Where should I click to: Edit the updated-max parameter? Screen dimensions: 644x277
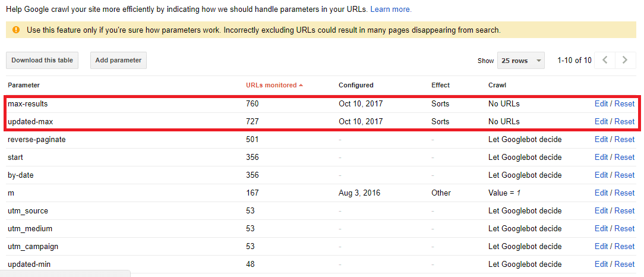click(x=601, y=121)
